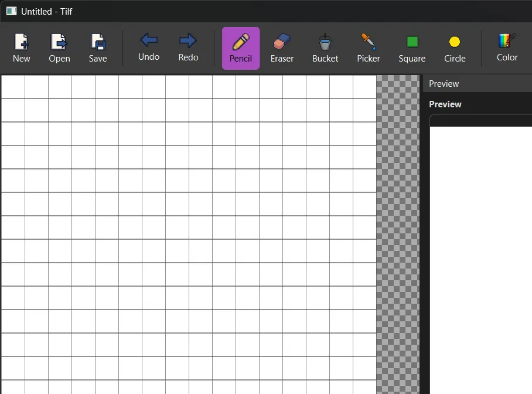
Task: Click the Tilf app icon in title bar
Action: tap(11, 11)
